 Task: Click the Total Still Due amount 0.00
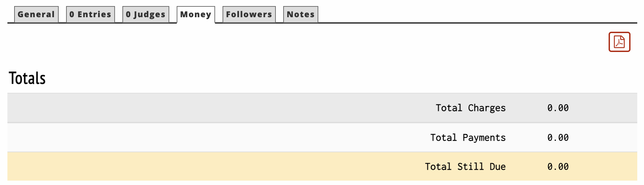558,167
